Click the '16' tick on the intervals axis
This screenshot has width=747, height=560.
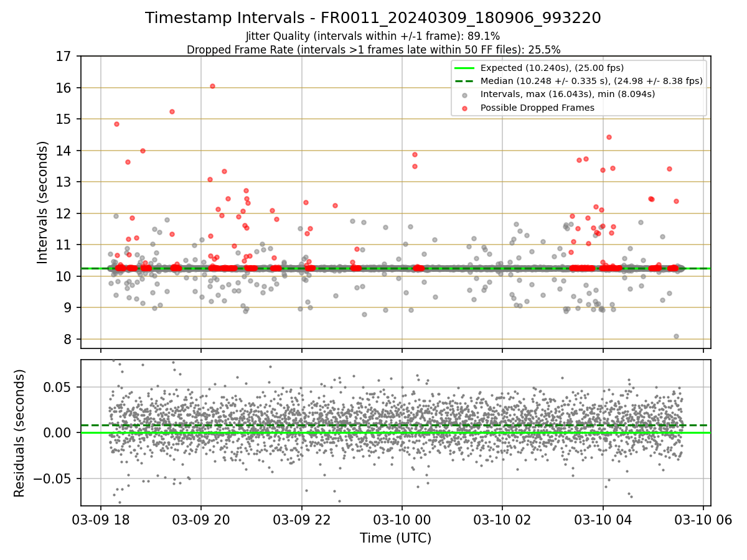point(65,88)
